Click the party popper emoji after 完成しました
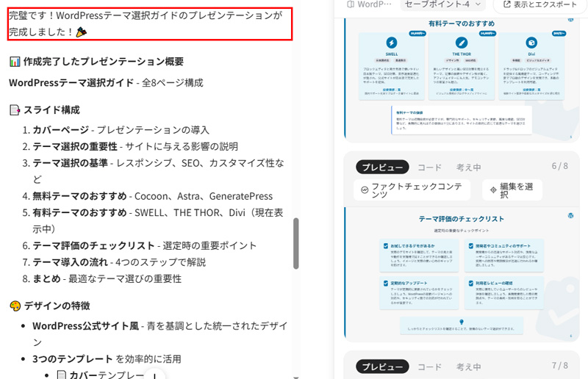 (x=81, y=32)
